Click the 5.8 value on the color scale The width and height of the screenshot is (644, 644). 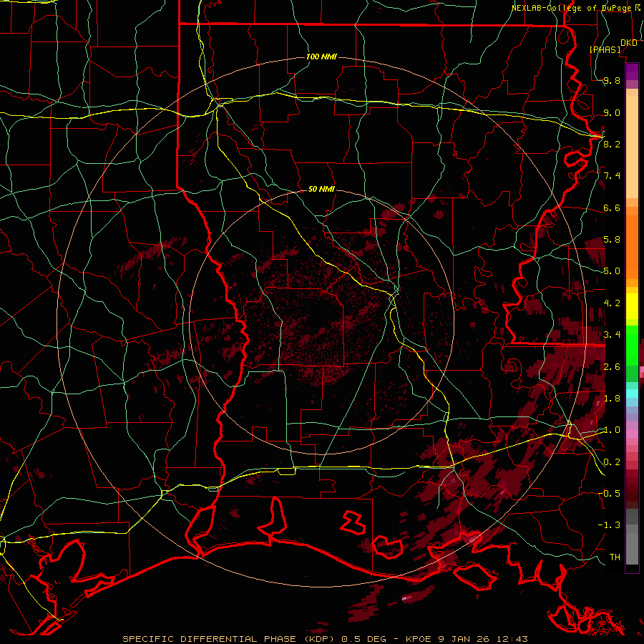[x=612, y=240]
